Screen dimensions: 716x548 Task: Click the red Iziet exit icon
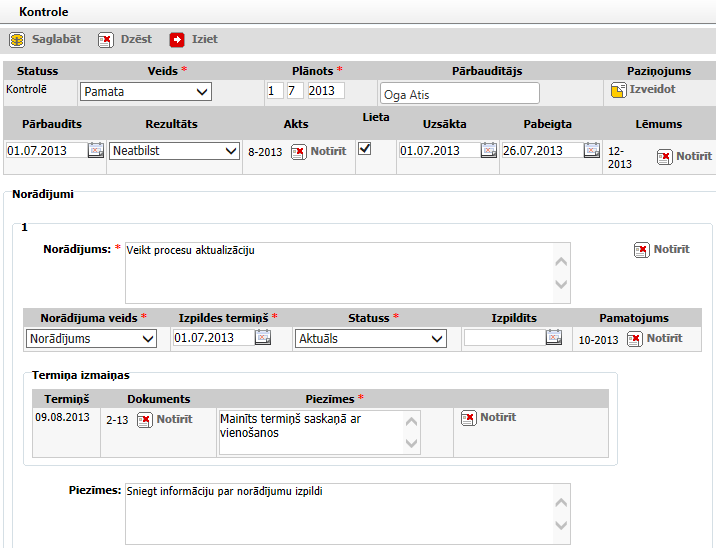click(x=177, y=40)
